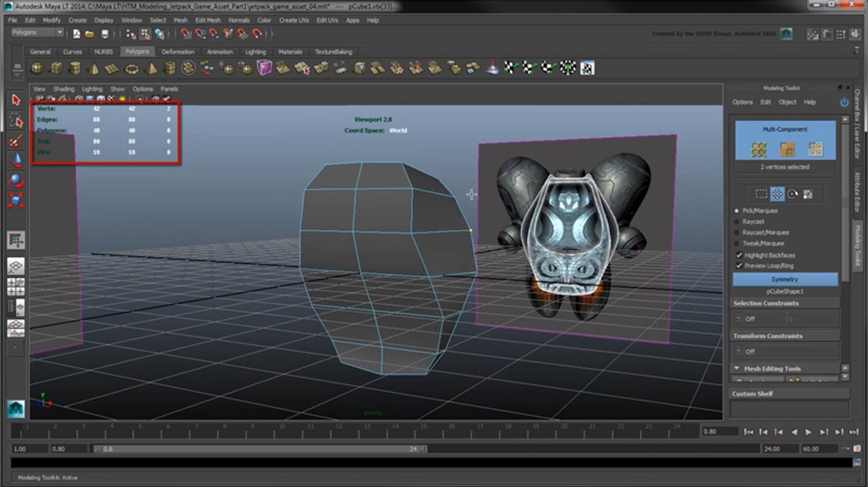Click the Symmetry button
This screenshot has width=868, height=487.
pyautogui.click(x=785, y=279)
